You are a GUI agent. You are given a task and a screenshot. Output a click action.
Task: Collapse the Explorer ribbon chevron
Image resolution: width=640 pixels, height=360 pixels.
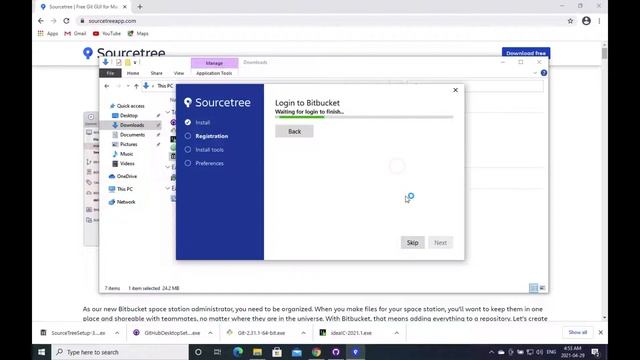click(x=535, y=73)
